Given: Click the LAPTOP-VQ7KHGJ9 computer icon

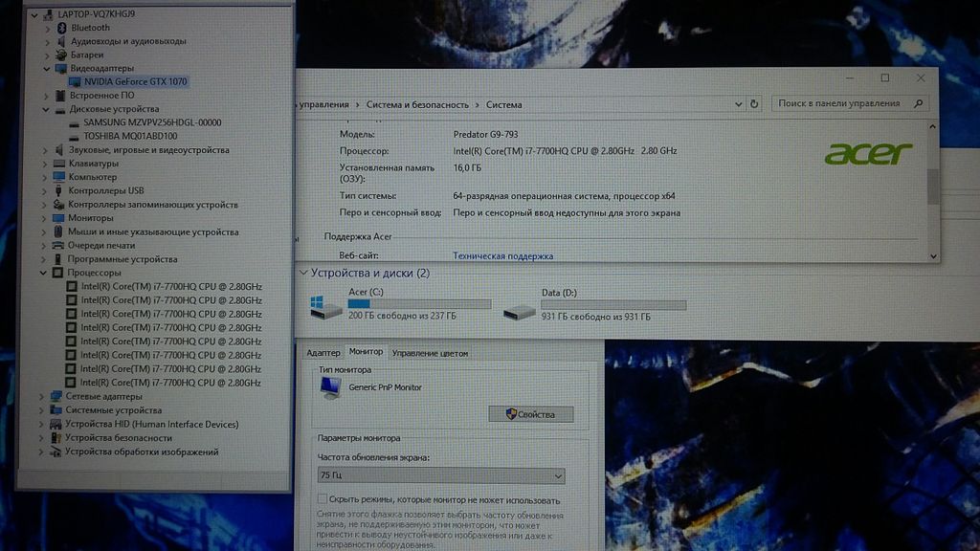Looking at the screenshot, I should [48, 13].
